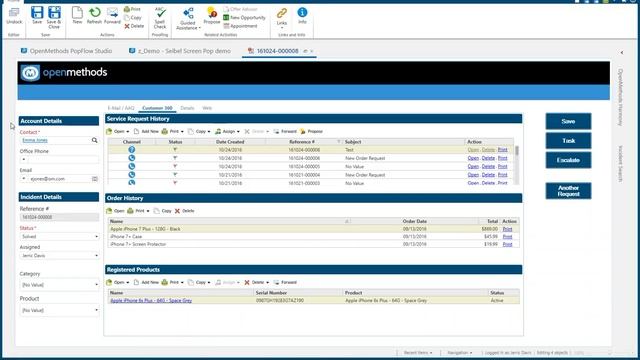Viewport: 640px width, 360px height.
Task: Click Open in Order History toolbar
Action: (x=115, y=211)
